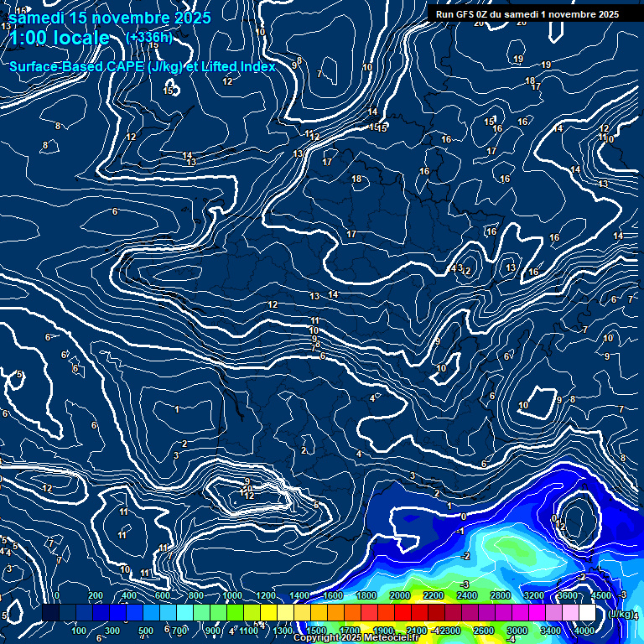Click the '-1' lifted index contour label
Image resolution: width=644 pixels, height=644 pixels.
pos(460,531)
